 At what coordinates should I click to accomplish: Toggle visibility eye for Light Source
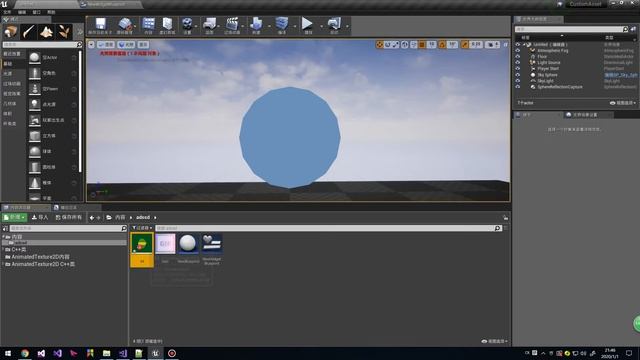click(518, 62)
